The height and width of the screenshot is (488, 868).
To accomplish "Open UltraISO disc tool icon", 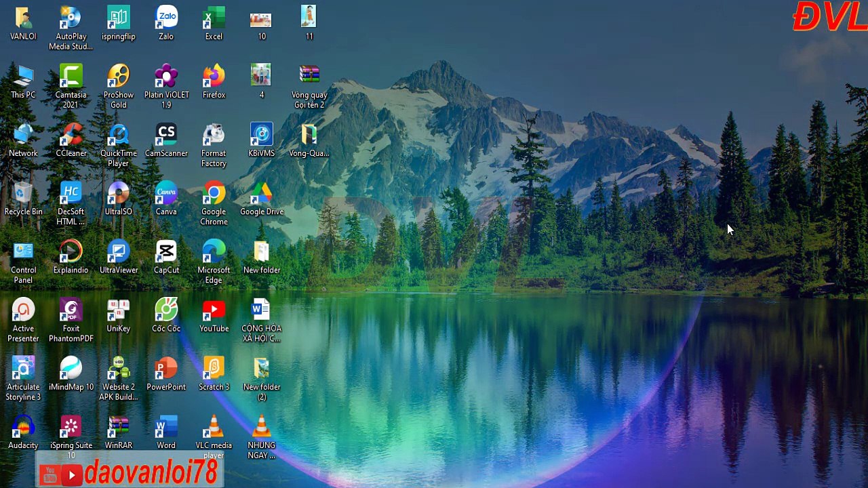I will coord(119,193).
